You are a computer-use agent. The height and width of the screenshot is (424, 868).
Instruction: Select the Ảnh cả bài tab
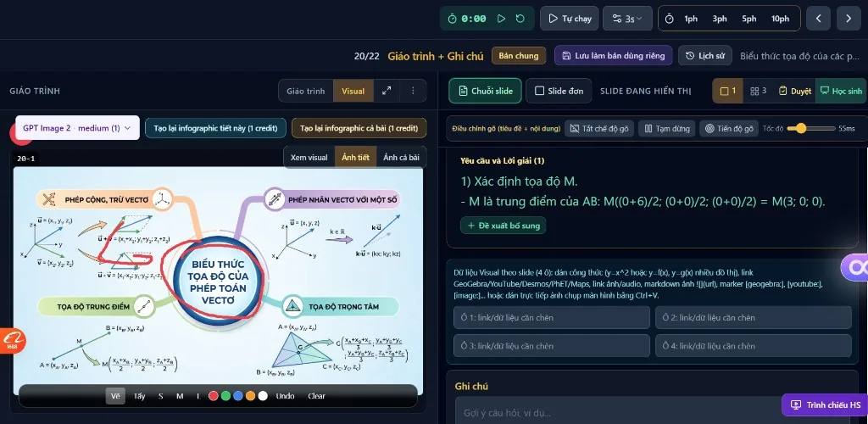pyautogui.click(x=401, y=157)
